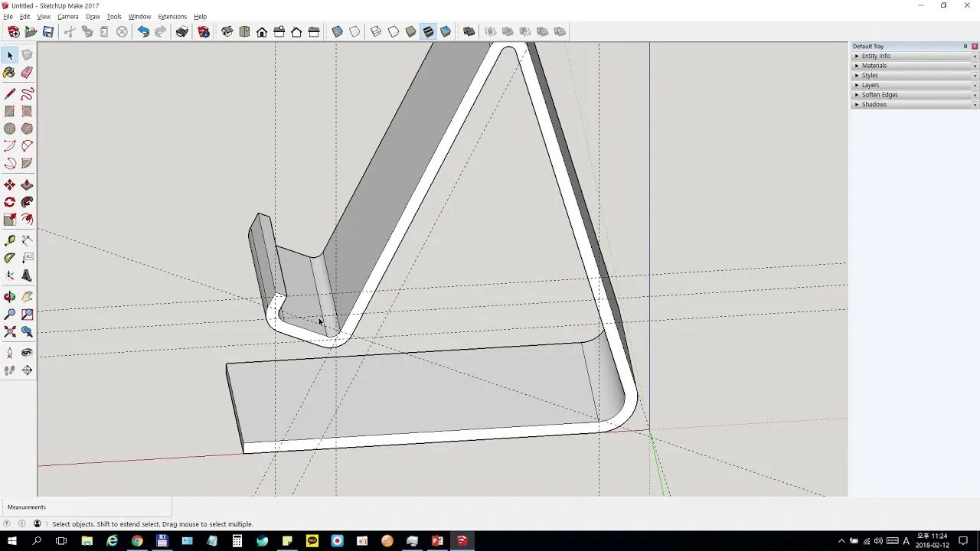Select the Tape Measure tool
The width and height of the screenshot is (980, 551).
coord(9,241)
